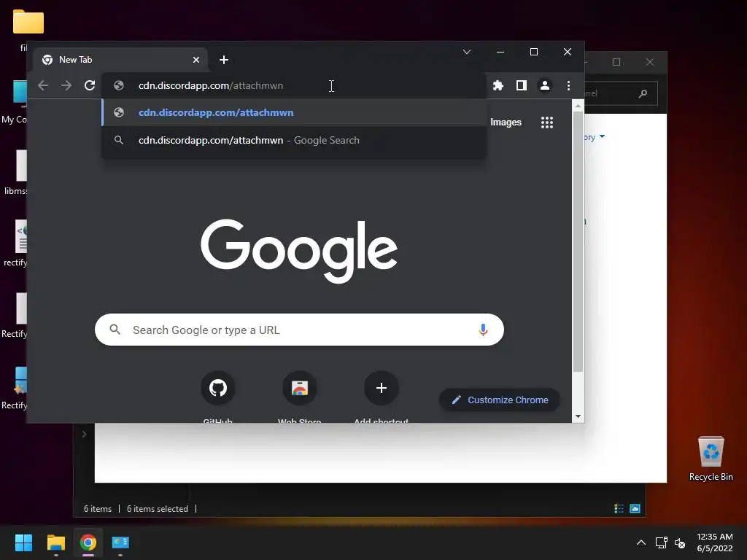Click search magnifier in background window
Image resolution: width=747 pixels, height=560 pixels.
pos(643,94)
